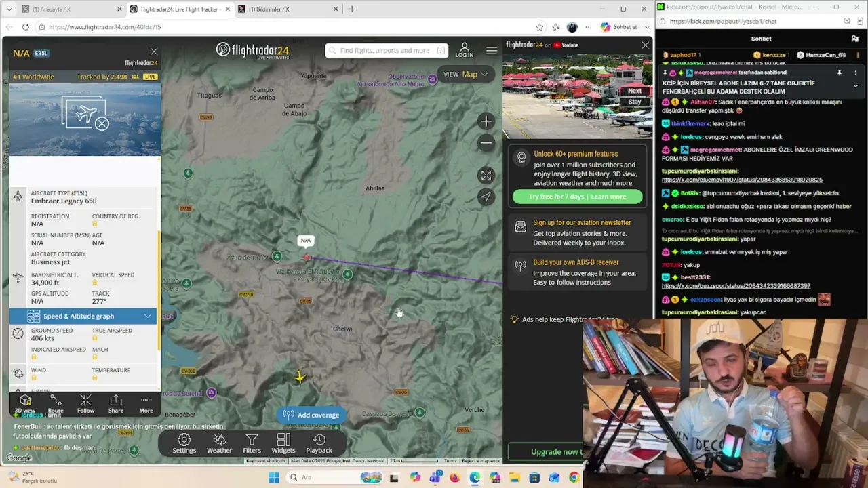Click the Flightradar24 logo

[252, 50]
